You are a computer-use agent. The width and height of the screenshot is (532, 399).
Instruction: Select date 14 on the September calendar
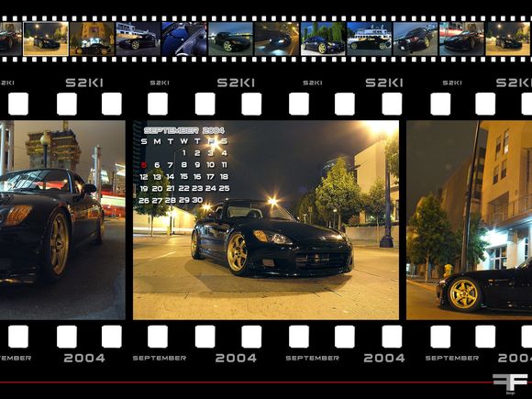point(171,177)
